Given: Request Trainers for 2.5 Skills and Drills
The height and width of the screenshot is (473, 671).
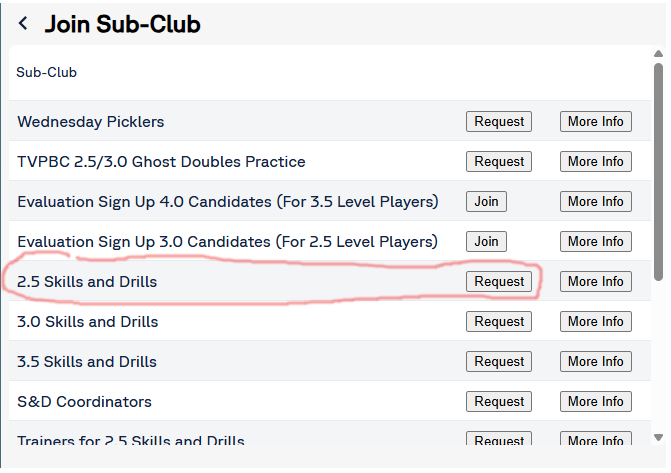Looking at the screenshot, I should (x=499, y=440).
